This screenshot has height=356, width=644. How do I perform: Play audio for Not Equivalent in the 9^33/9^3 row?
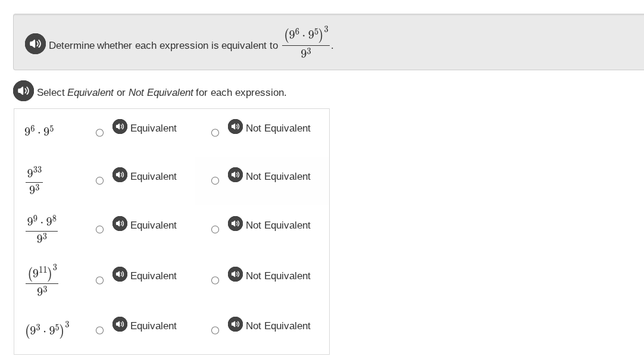point(235,174)
